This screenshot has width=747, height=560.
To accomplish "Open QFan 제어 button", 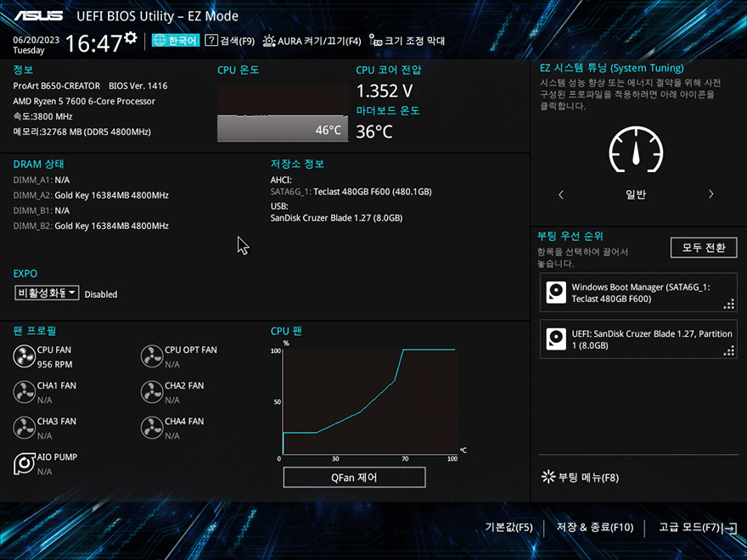I will [x=355, y=477].
